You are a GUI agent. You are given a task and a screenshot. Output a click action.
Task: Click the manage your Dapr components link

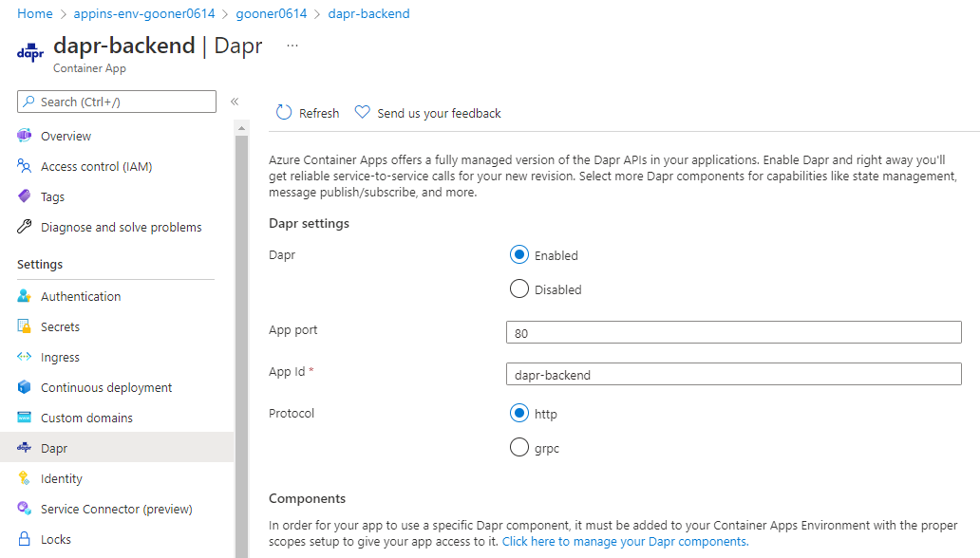625,542
